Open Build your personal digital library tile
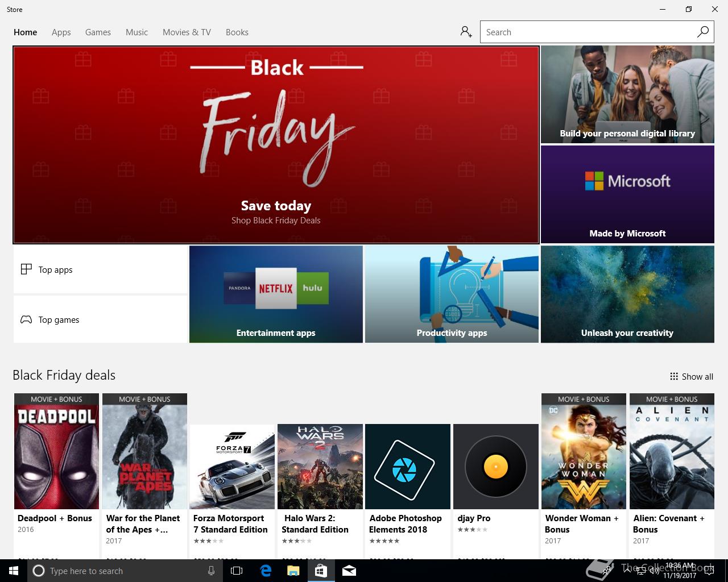The height and width of the screenshot is (582, 728). click(x=627, y=94)
